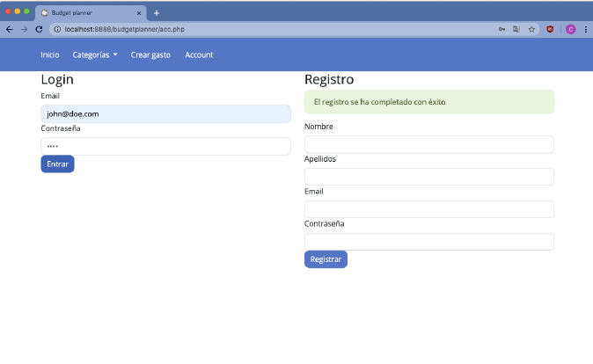Click the Nombre input field
This screenshot has height=364, width=593.
(x=428, y=144)
